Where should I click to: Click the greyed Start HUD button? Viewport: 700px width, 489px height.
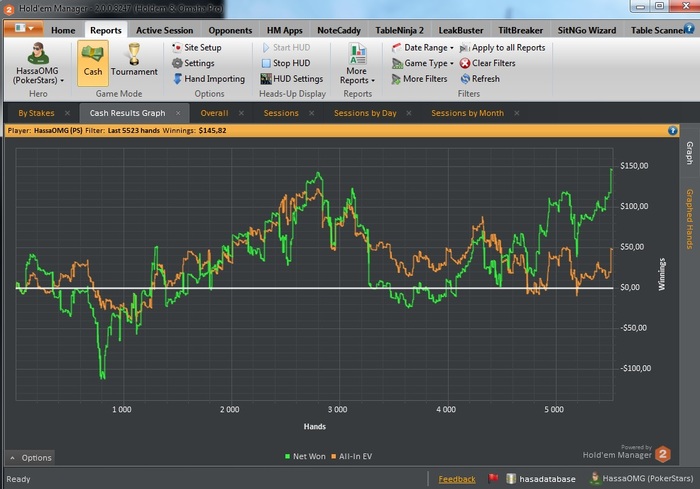286,47
